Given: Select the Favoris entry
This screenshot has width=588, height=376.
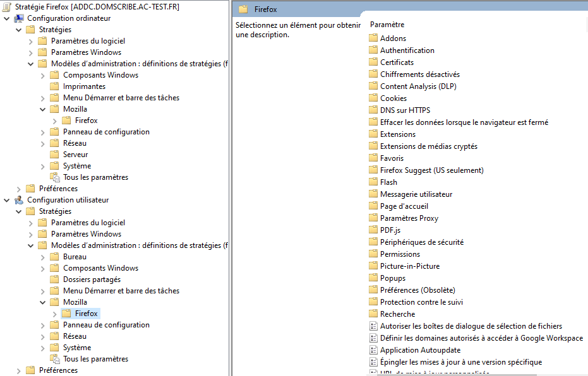Looking at the screenshot, I should coord(392,158).
